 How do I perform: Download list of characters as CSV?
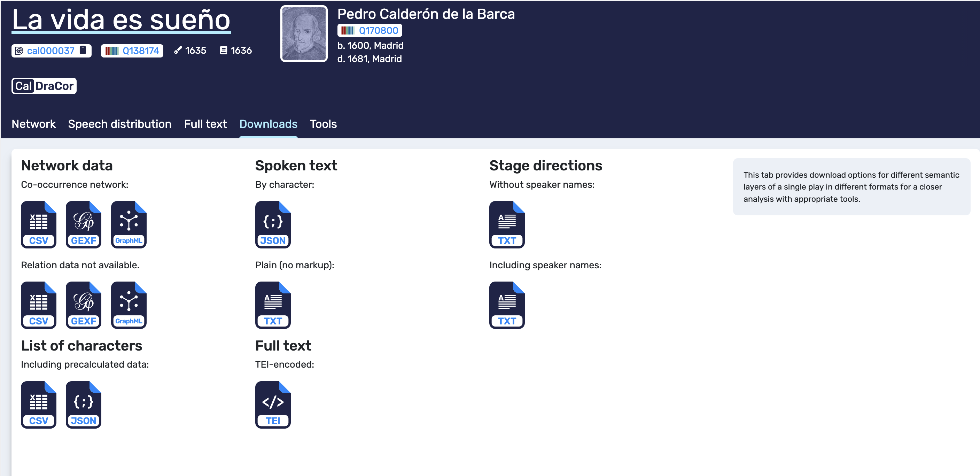click(38, 405)
